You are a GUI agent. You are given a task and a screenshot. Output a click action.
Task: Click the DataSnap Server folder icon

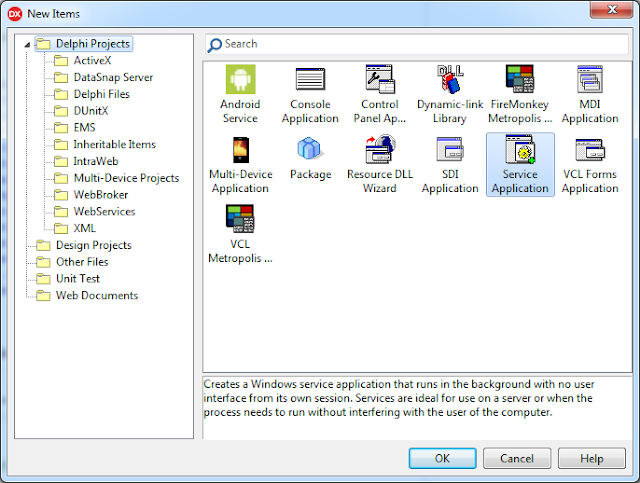[61, 78]
